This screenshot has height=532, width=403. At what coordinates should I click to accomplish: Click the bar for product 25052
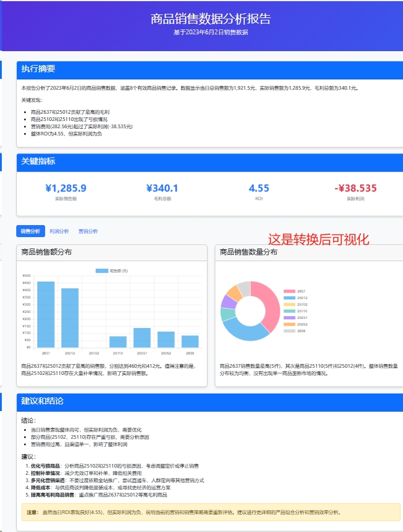tap(166, 339)
